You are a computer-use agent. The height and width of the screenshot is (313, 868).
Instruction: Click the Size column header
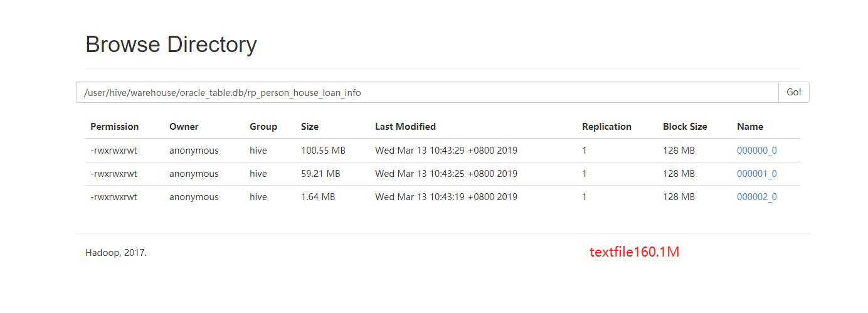coord(310,127)
